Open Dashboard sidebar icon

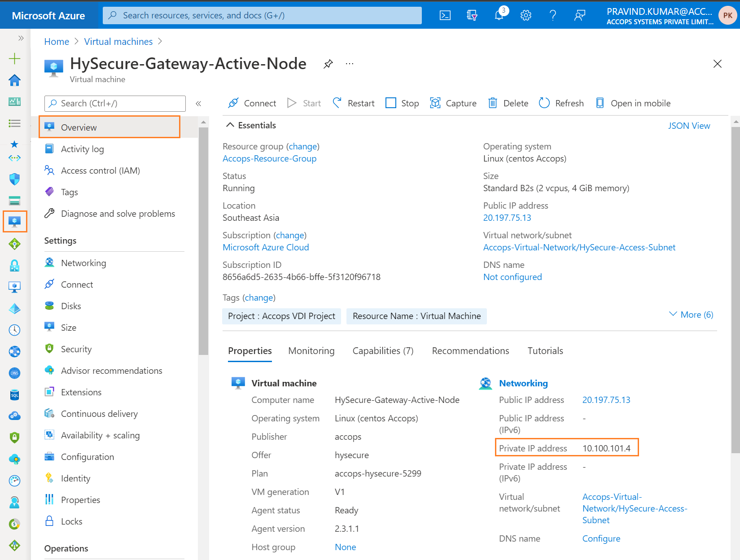[x=15, y=102]
